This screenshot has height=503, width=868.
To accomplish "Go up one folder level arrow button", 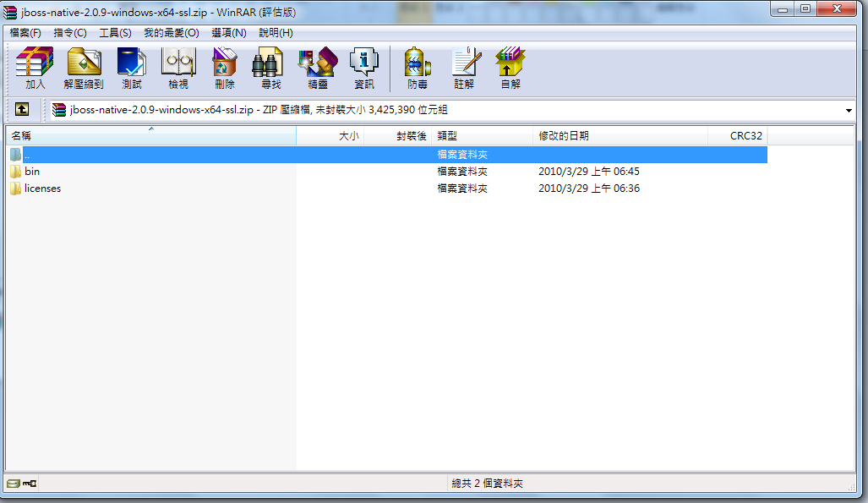I will 22,109.
